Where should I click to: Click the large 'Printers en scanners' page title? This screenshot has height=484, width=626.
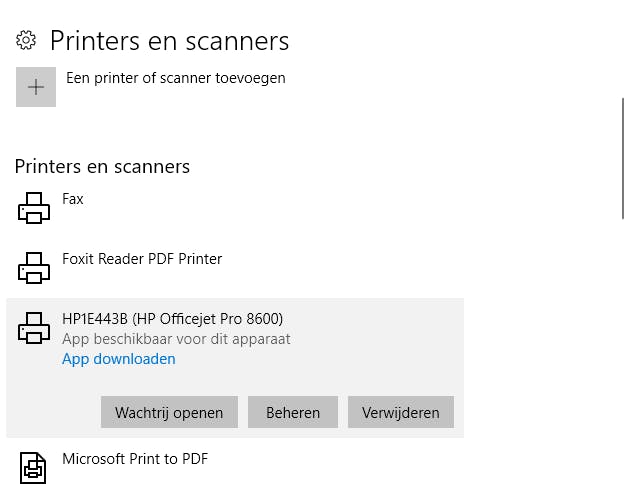pos(169,41)
